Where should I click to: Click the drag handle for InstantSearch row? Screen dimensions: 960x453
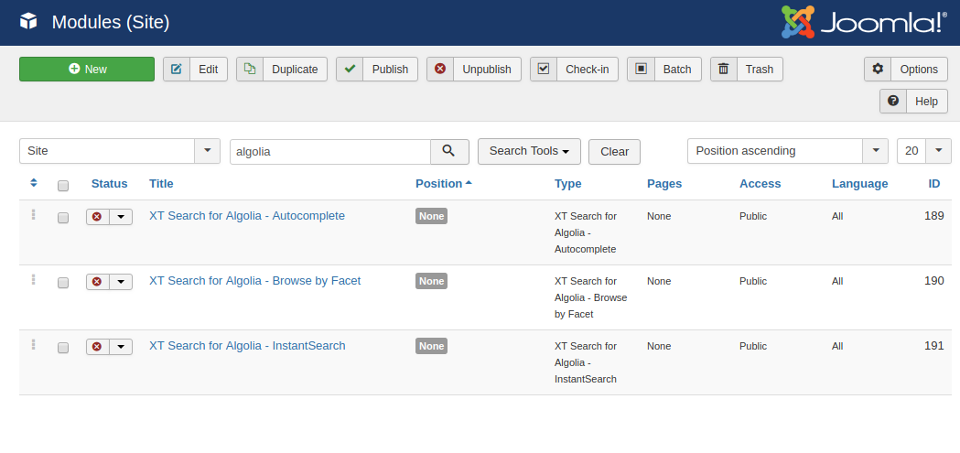point(33,344)
